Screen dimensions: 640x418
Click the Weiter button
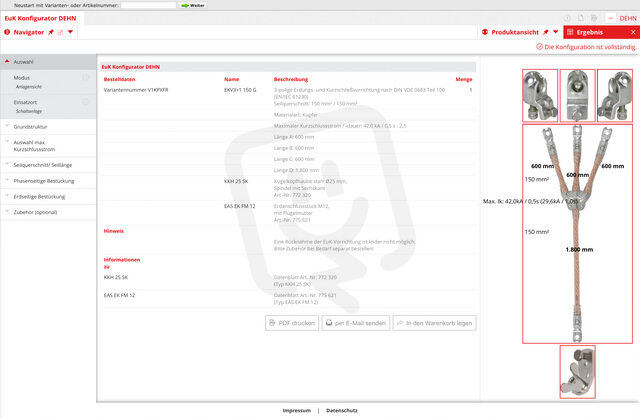[x=193, y=5]
